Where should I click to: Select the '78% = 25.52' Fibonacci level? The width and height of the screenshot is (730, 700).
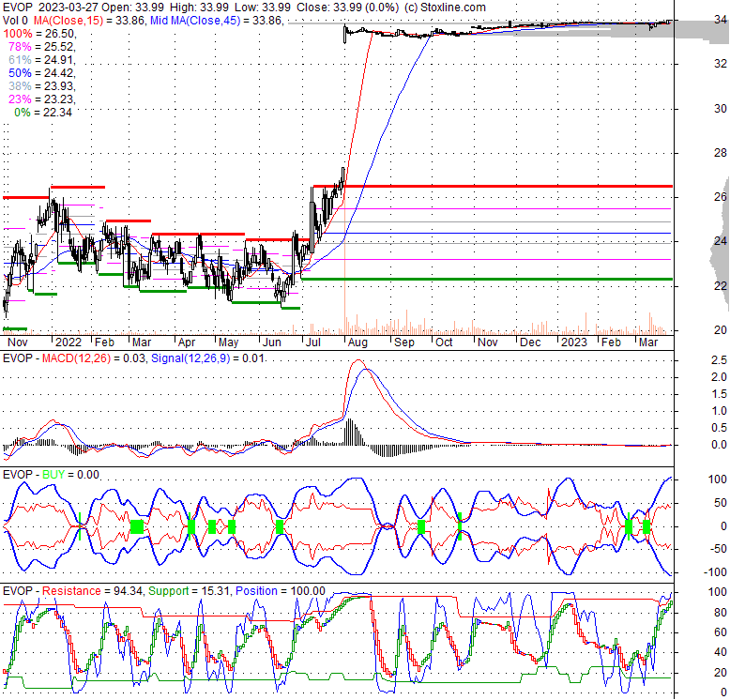tap(41, 47)
